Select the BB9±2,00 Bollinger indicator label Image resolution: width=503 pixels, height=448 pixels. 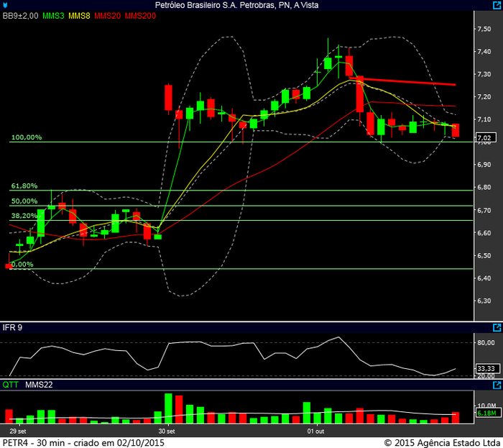[x=20, y=15]
